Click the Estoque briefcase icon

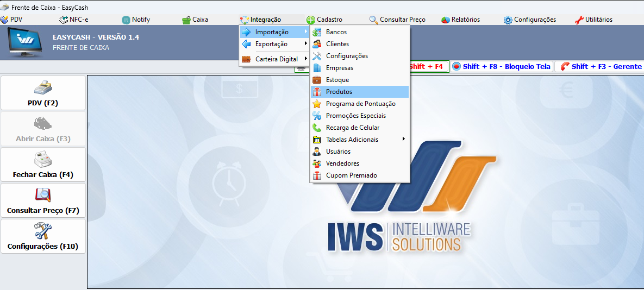(317, 80)
